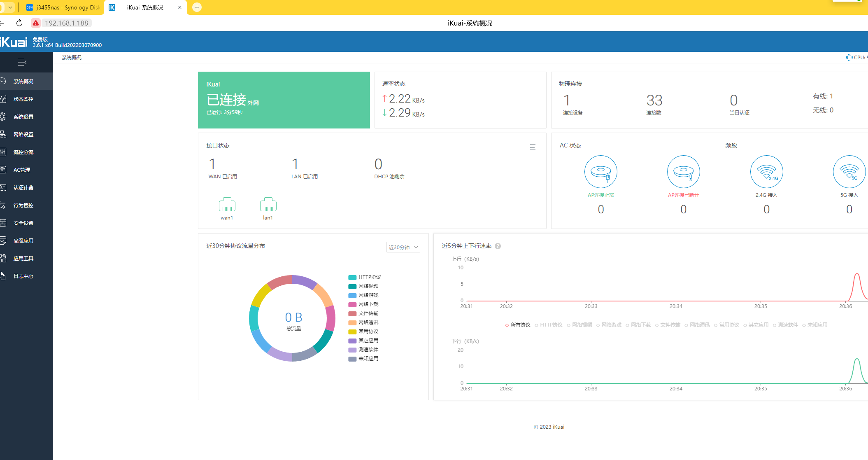Click the download speed 2.29 KB/s
The image size is (868, 460).
pyautogui.click(x=403, y=112)
